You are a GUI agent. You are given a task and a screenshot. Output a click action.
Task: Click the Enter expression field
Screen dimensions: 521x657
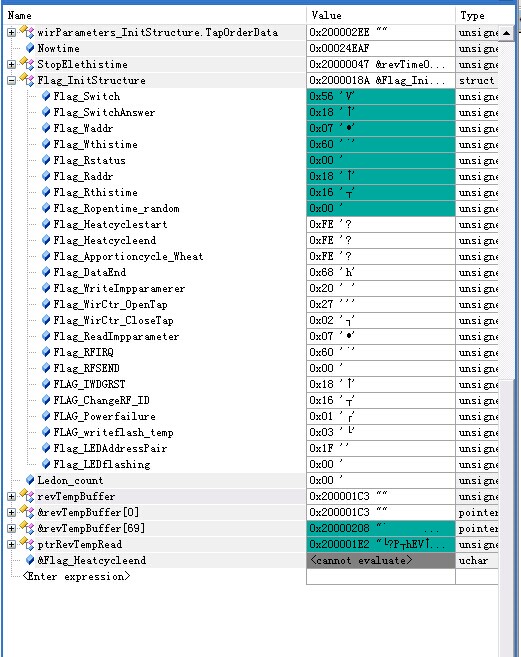coord(76,577)
